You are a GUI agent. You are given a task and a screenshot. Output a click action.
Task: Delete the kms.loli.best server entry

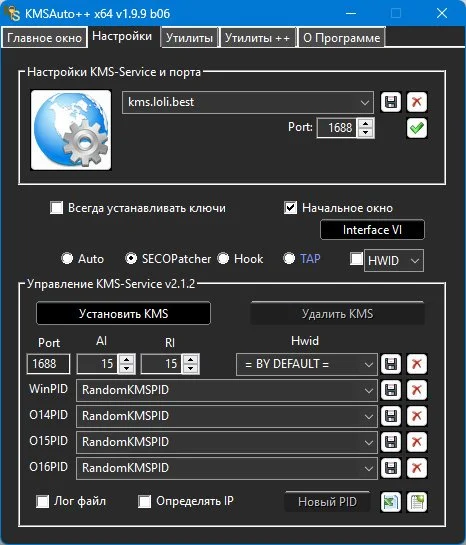click(417, 102)
